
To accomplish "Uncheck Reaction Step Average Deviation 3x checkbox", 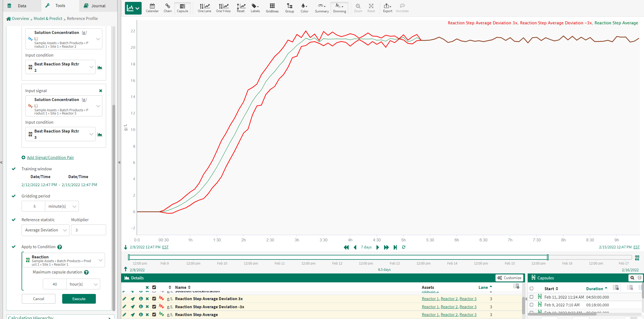I will (154, 299).
